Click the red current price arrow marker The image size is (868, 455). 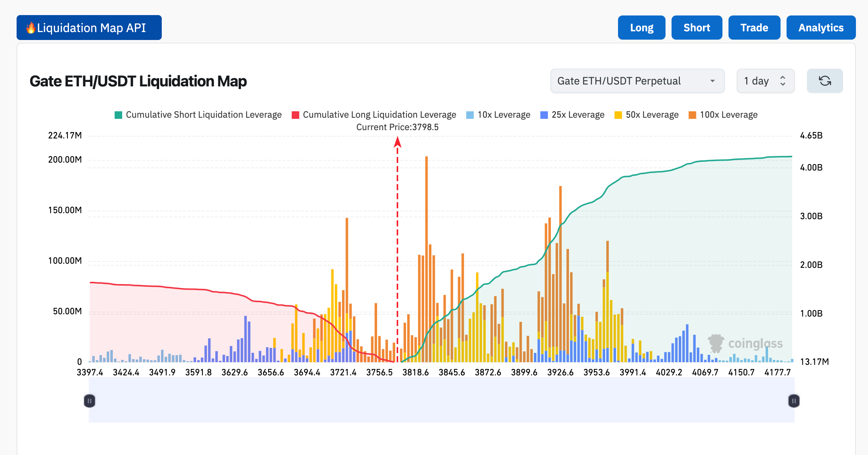(x=397, y=142)
